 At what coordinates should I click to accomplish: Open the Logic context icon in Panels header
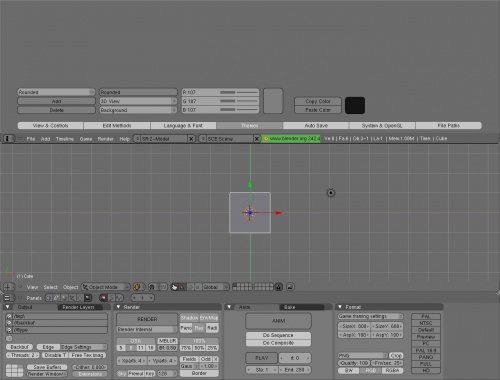tap(49, 298)
